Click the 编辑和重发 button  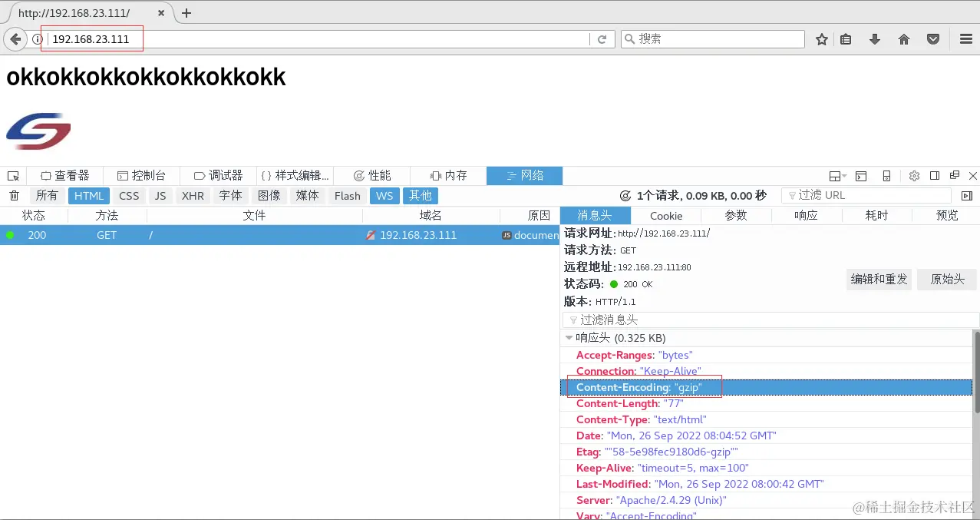[x=879, y=279]
